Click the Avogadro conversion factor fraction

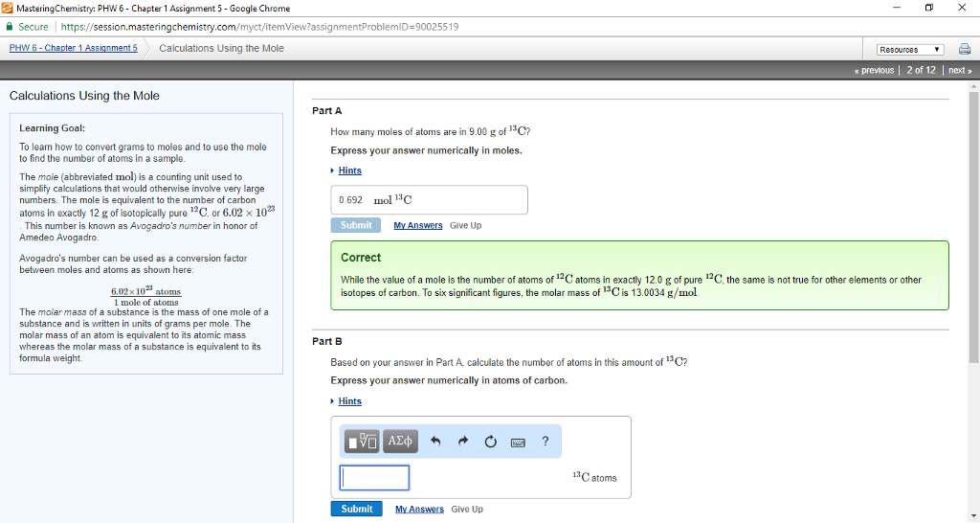145,297
